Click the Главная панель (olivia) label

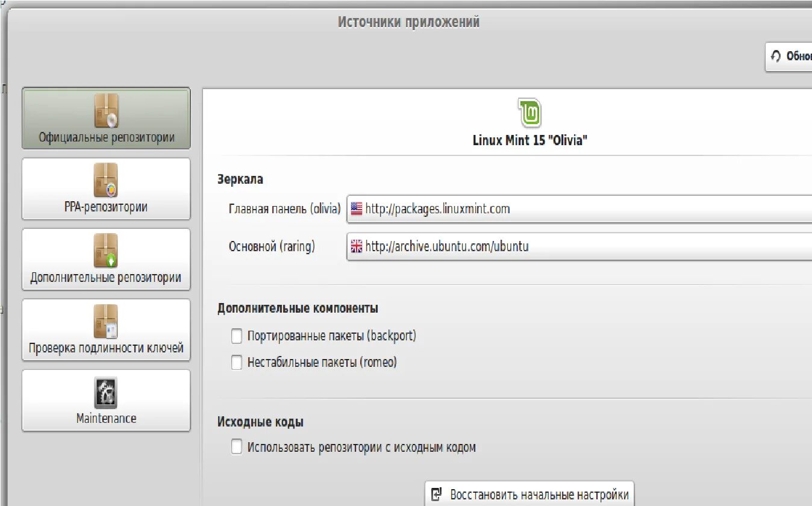(x=285, y=210)
